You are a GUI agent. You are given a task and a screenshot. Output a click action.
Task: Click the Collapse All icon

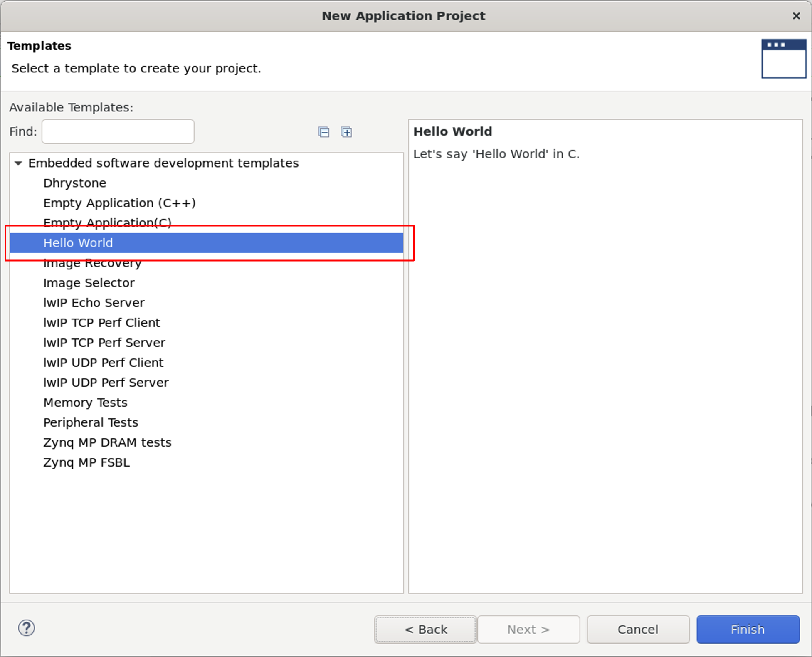pyautogui.click(x=323, y=132)
